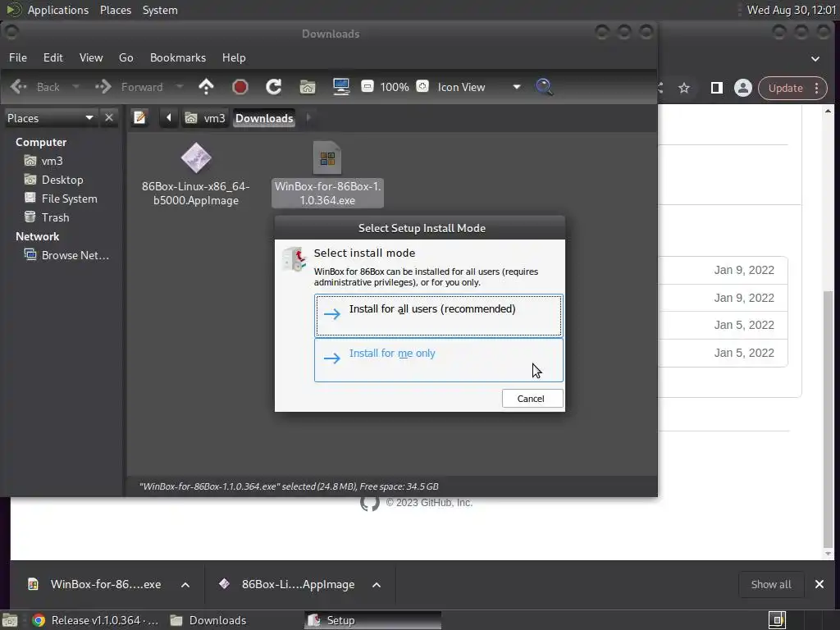This screenshot has width=840, height=630.
Task: Expand options for the 86Box AppImage download
Action: click(x=377, y=585)
